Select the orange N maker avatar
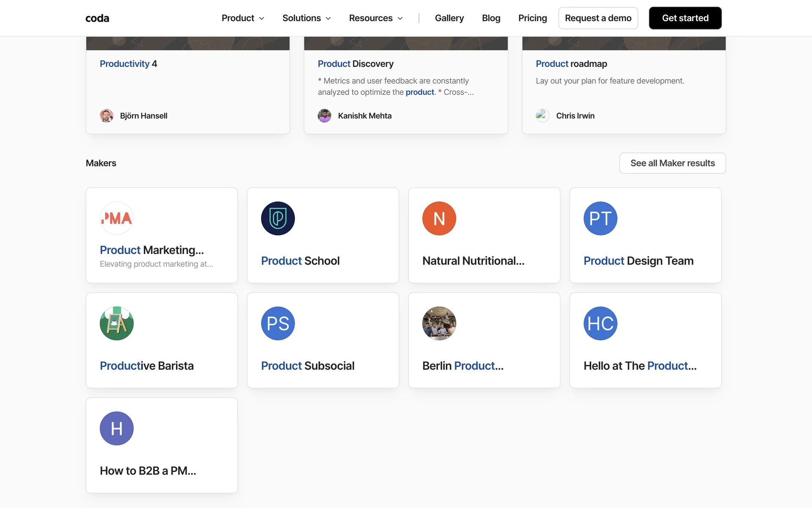Screen dimensions: 812x508 (439, 218)
